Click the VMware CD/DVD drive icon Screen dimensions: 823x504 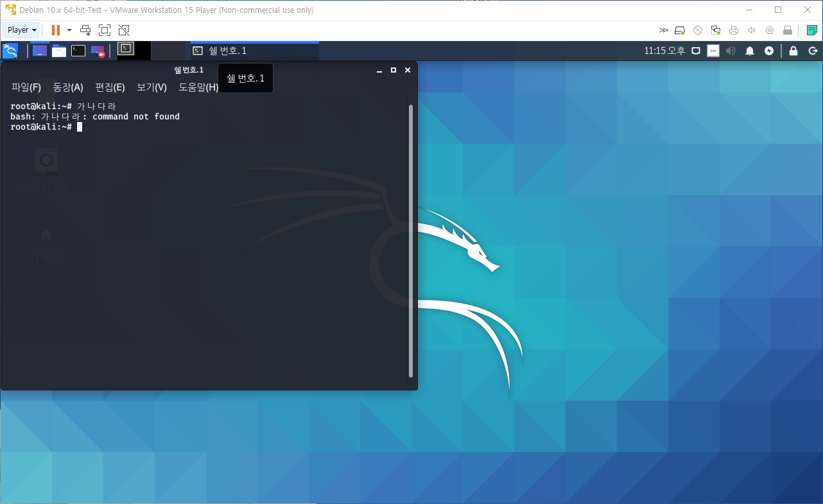coord(698,30)
